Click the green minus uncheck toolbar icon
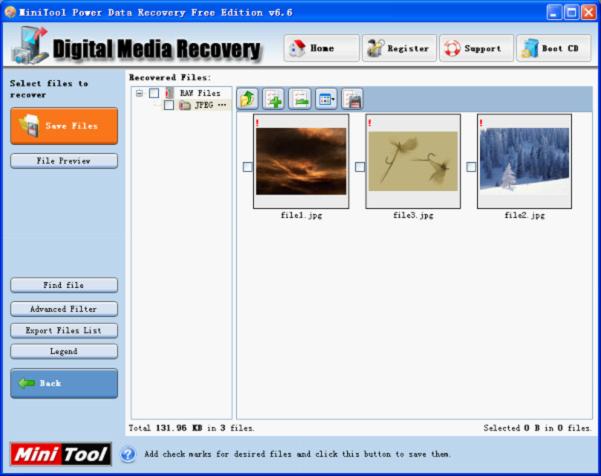The image size is (601, 476). pyautogui.click(x=300, y=99)
